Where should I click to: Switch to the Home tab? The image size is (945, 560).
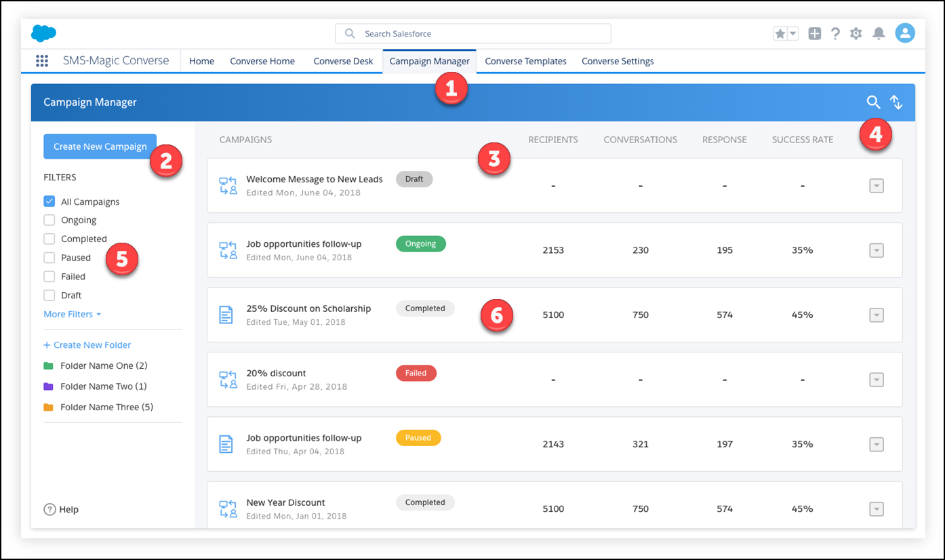pyautogui.click(x=201, y=61)
